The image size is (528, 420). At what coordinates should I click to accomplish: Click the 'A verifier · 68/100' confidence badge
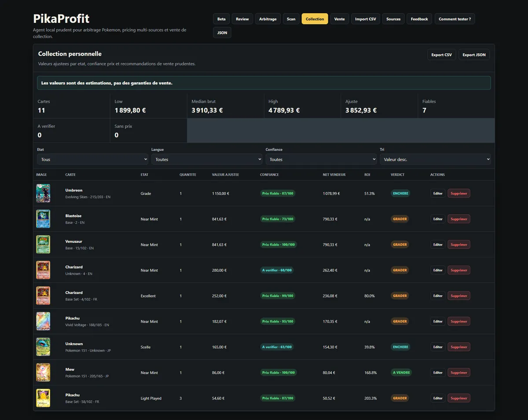coord(277,270)
